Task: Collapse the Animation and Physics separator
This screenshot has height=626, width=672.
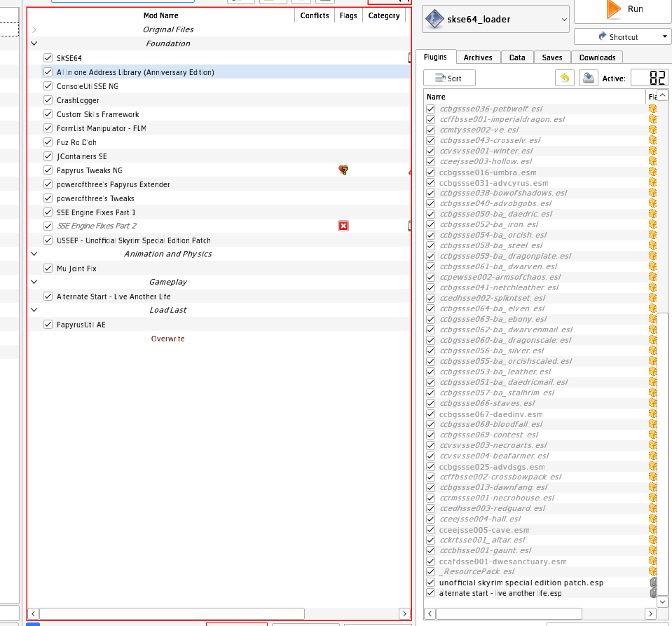Action: [x=34, y=254]
